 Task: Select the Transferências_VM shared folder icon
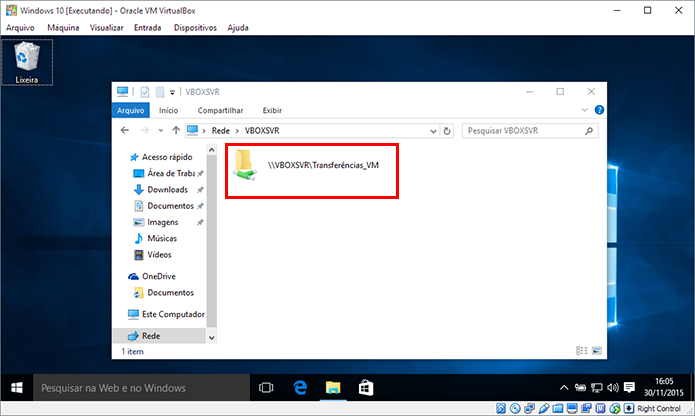pos(246,165)
